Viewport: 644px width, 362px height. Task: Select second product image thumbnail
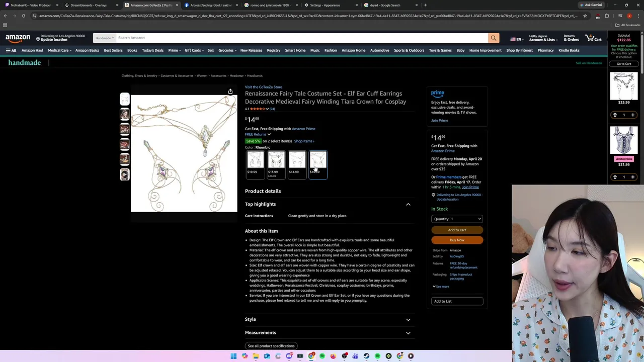tap(124, 114)
